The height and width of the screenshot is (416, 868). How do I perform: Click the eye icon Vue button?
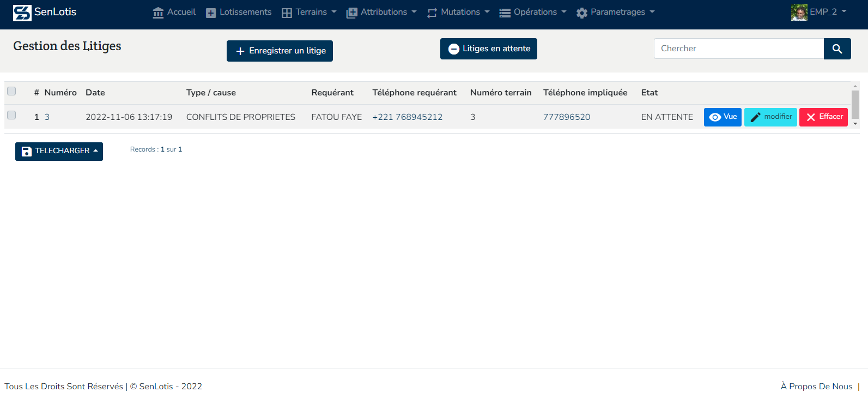coord(722,117)
